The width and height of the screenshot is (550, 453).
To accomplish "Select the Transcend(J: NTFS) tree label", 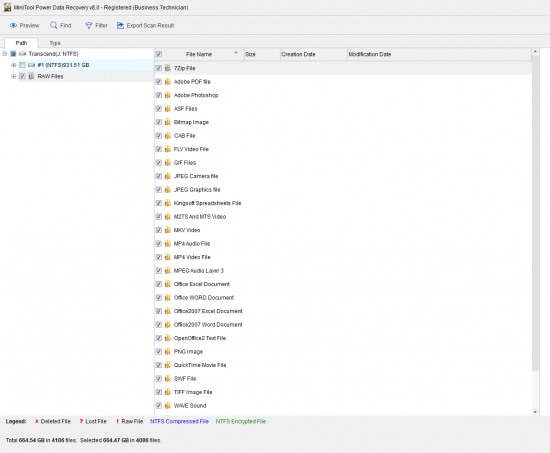I will pyautogui.click(x=54, y=54).
